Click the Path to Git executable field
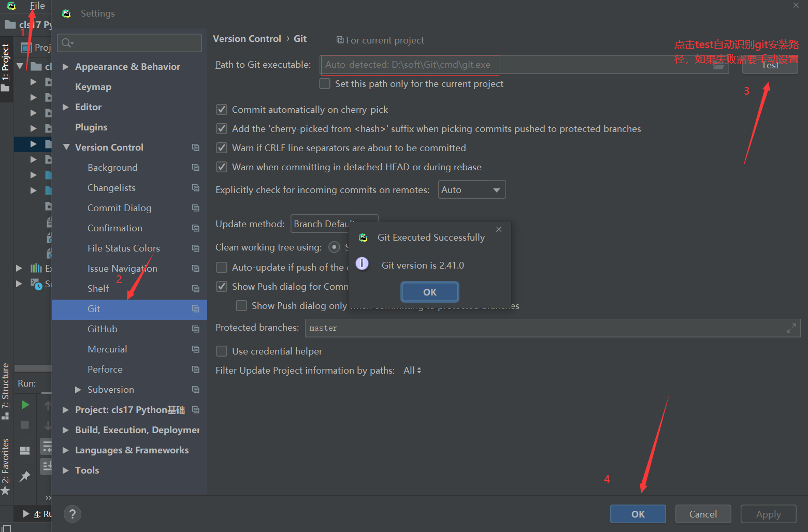808x532 pixels. click(x=525, y=65)
